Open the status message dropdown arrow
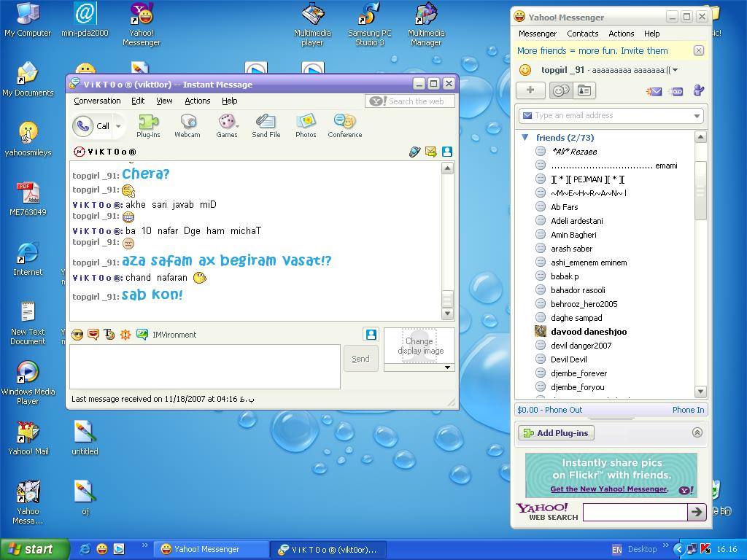This screenshot has width=747, height=560. tap(675, 70)
